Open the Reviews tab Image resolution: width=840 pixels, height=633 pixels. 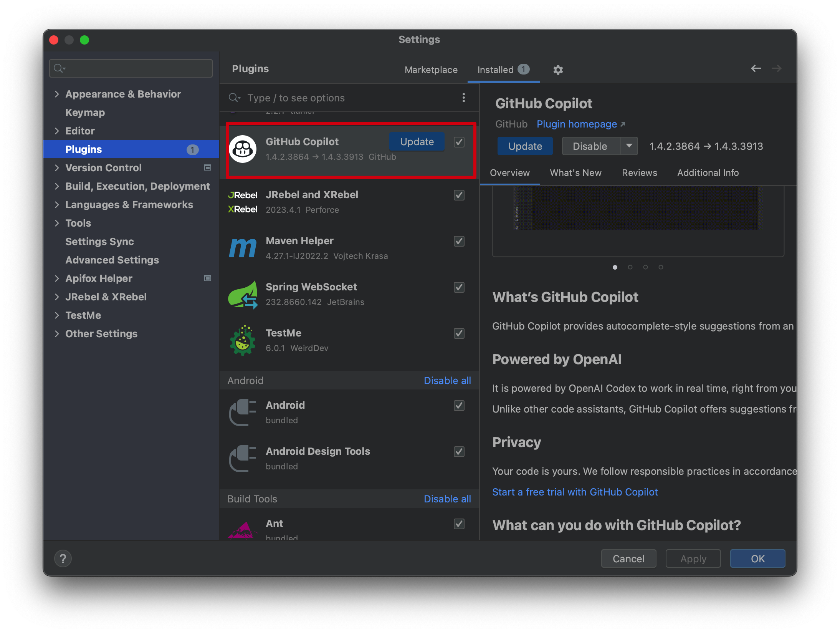coord(639,173)
